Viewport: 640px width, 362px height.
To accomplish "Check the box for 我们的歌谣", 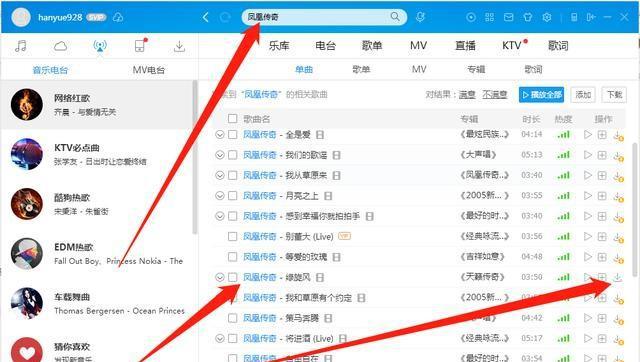I will 233,155.
